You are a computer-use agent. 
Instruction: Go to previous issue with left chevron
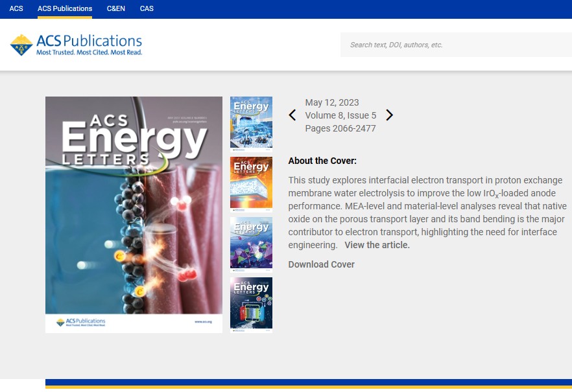[x=292, y=115]
